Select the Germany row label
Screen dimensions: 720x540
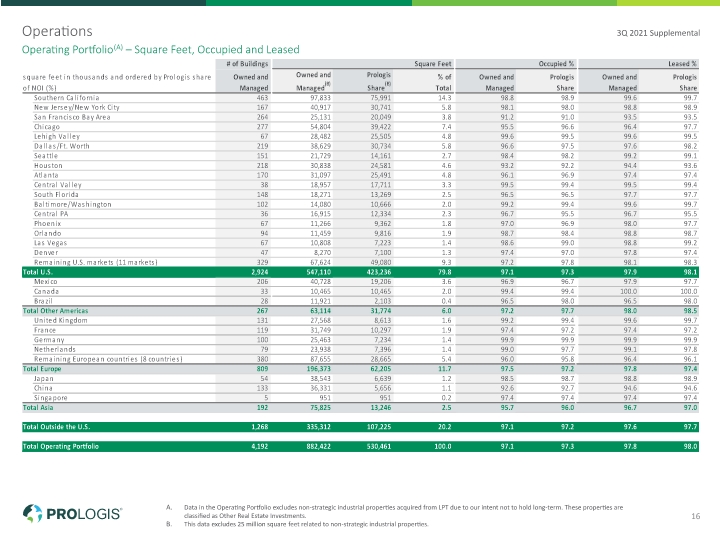[x=49, y=340]
